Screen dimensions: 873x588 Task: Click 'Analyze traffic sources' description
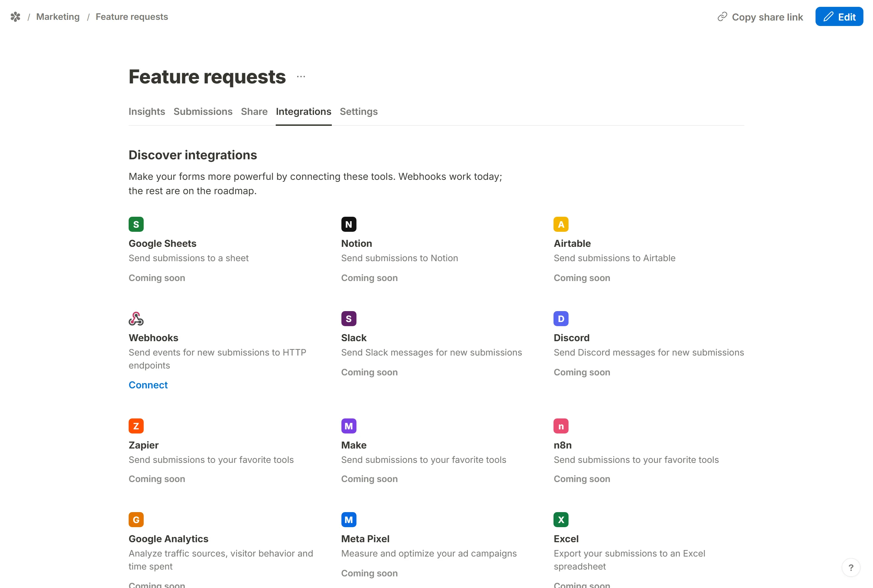click(x=221, y=560)
